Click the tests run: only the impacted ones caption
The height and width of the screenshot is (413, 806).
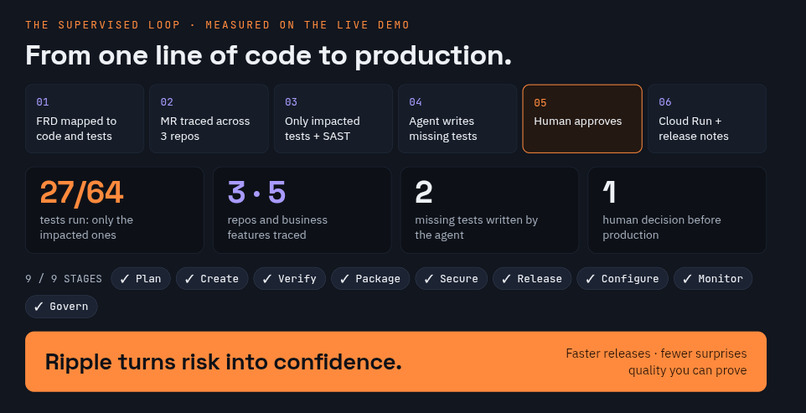point(86,227)
